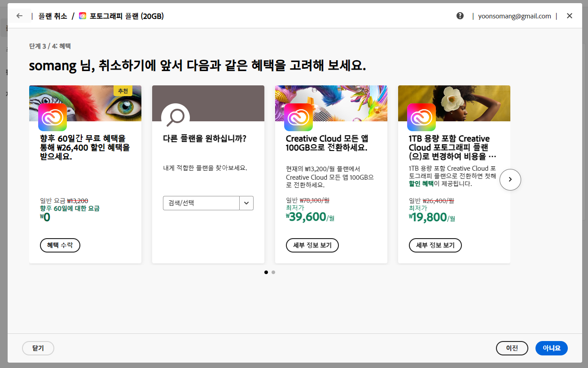Accept the 60-day free offer (혜택 수락)

[60, 245]
